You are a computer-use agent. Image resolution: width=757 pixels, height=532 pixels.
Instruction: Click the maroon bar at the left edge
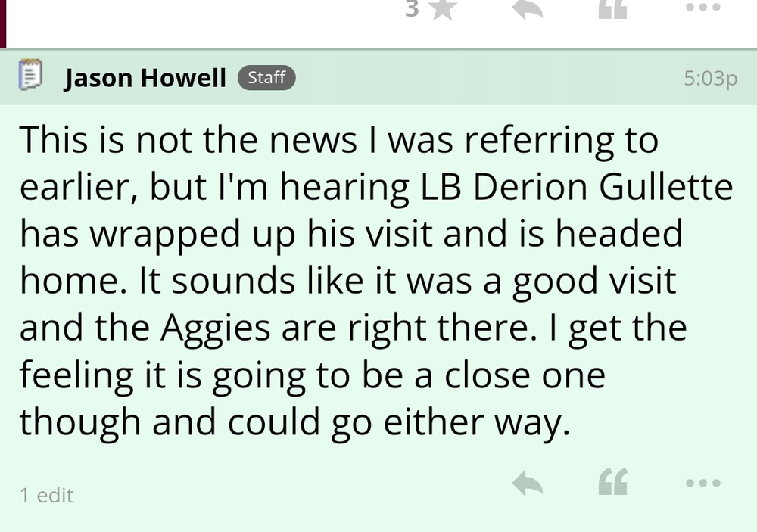tap(3, 23)
